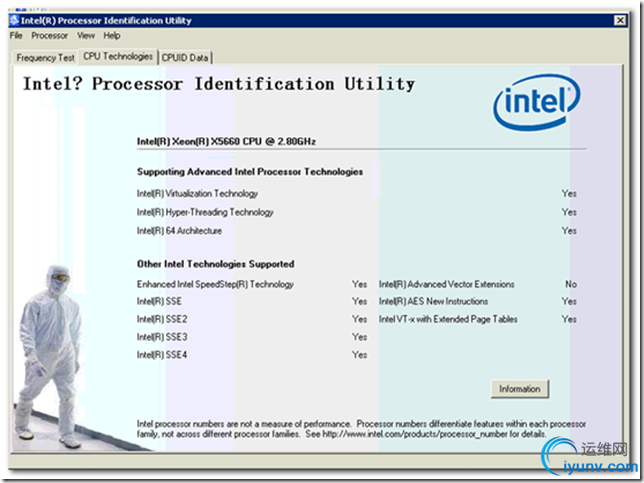Click the Yes value for Virtualization Technology
The width and height of the screenshot is (644, 483).
click(569, 193)
